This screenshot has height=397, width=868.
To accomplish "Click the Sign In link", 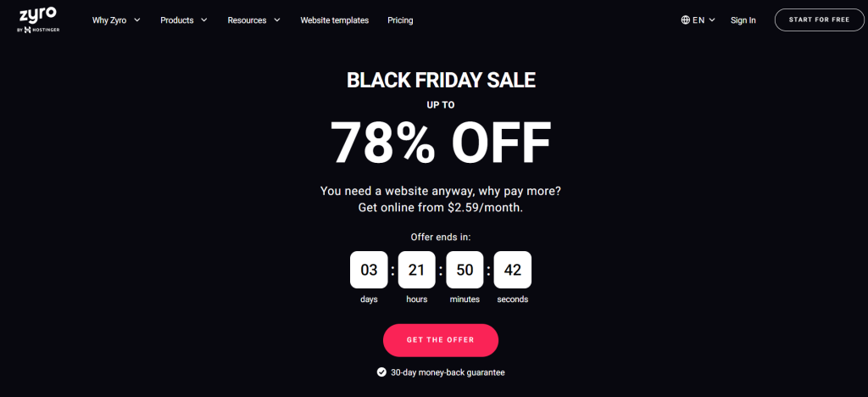I will pyautogui.click(x=743, y=20).
